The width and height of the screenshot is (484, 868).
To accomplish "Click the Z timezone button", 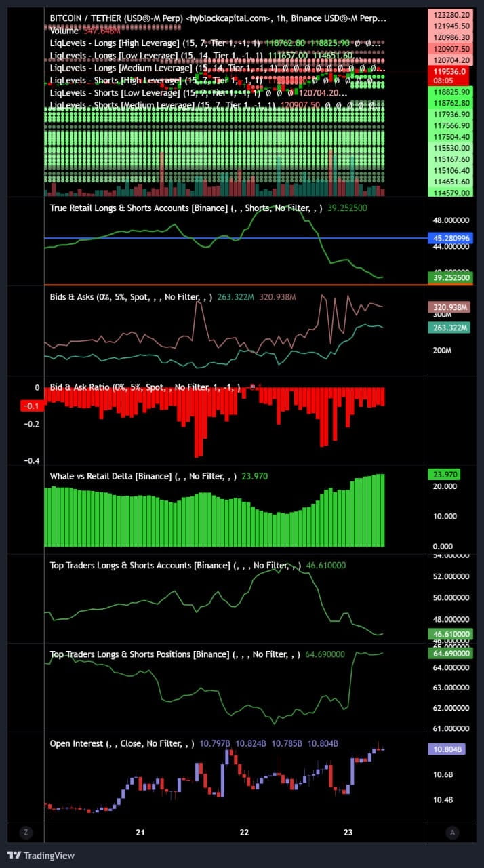I will pos(26,832).
